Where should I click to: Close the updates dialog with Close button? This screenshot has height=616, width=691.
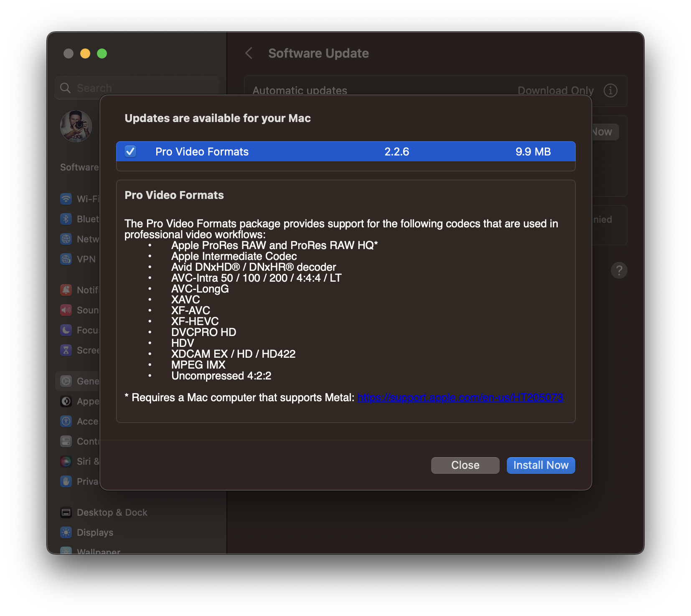point(465,465)
